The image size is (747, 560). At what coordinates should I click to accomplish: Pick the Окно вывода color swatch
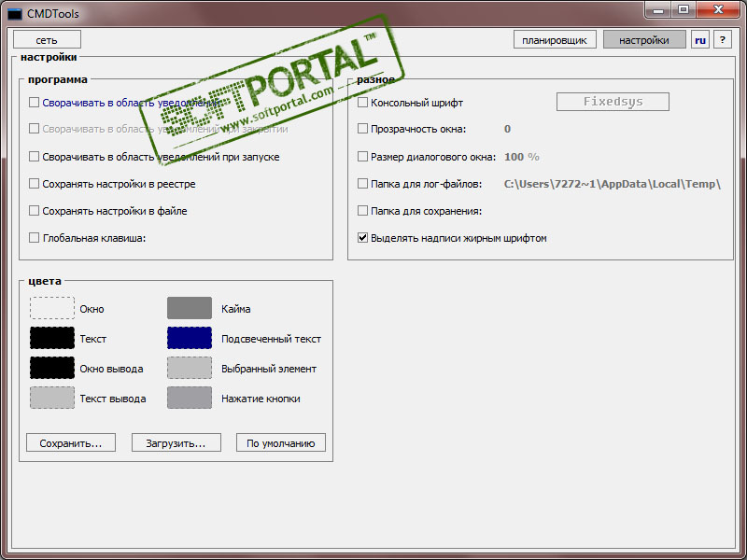click(x=52, y=368)
